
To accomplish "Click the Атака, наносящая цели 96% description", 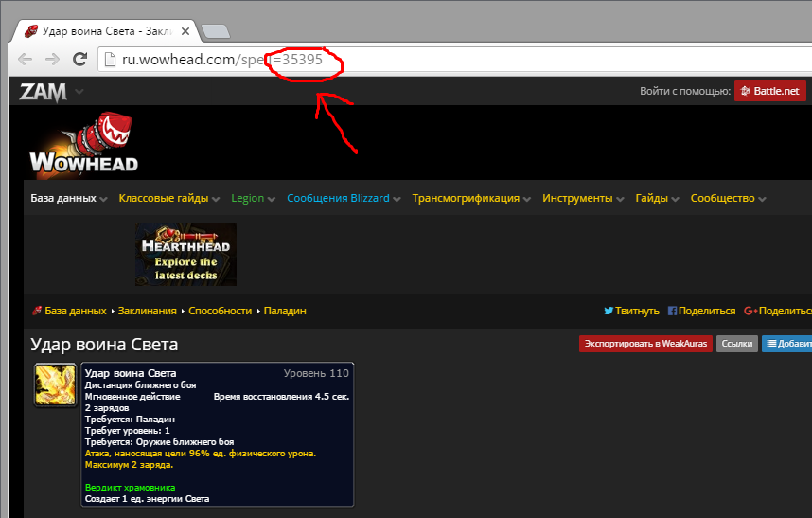I will point(201,454).
